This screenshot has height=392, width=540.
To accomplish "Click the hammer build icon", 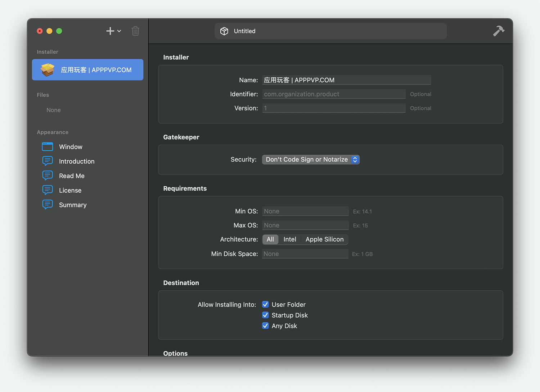I will coord(499,31).
